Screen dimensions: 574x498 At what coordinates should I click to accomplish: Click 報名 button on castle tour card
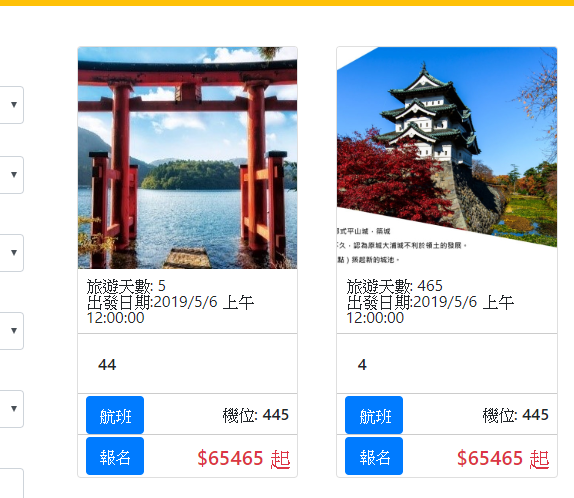374,456
